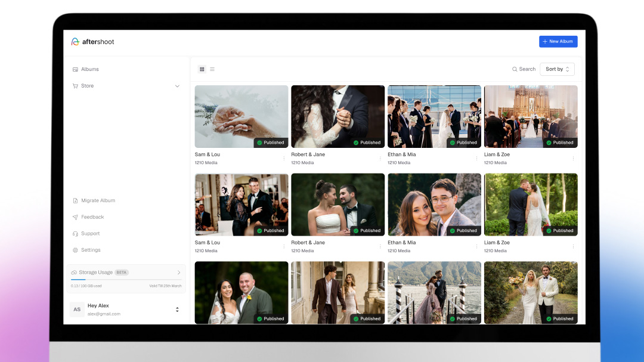Open three-dot menu for bridal-party Ethan & Mia album
This screenshot has height=362, width=644.
477,158
